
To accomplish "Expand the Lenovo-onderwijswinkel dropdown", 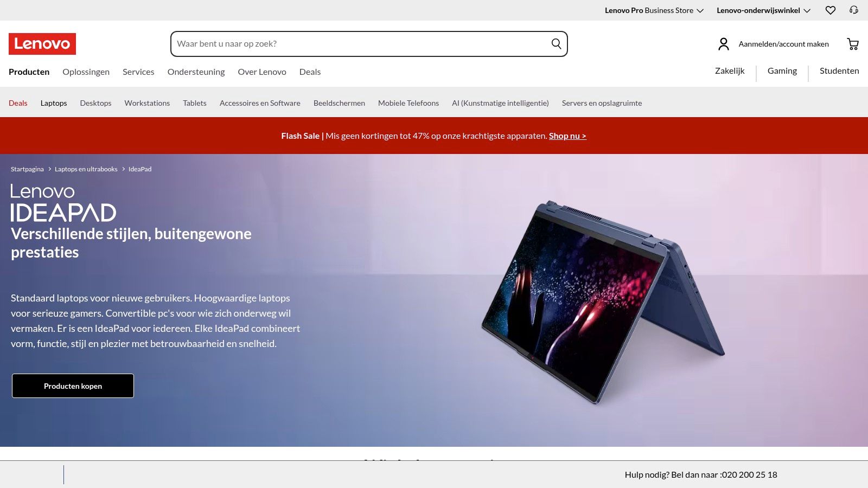I will tap(758, 10).
